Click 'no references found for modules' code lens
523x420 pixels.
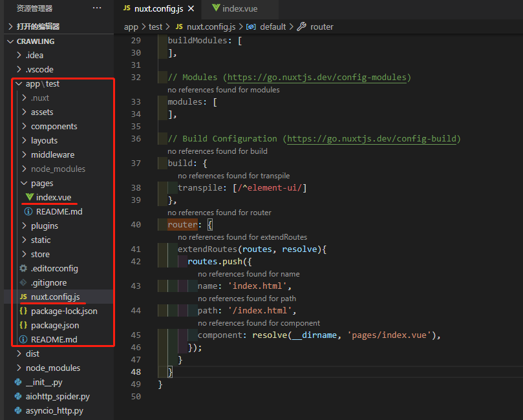click(x=224, y=90)
